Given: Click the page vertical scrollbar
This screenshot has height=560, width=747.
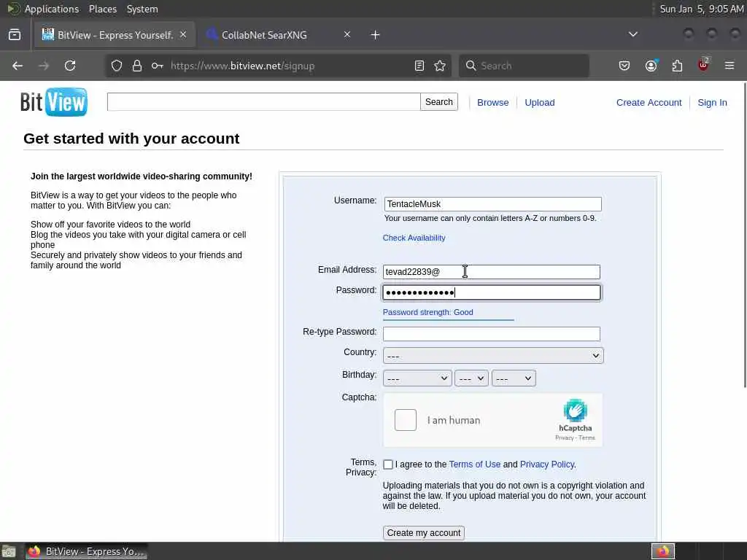Looking at the screenshot, I should (744, 236).
